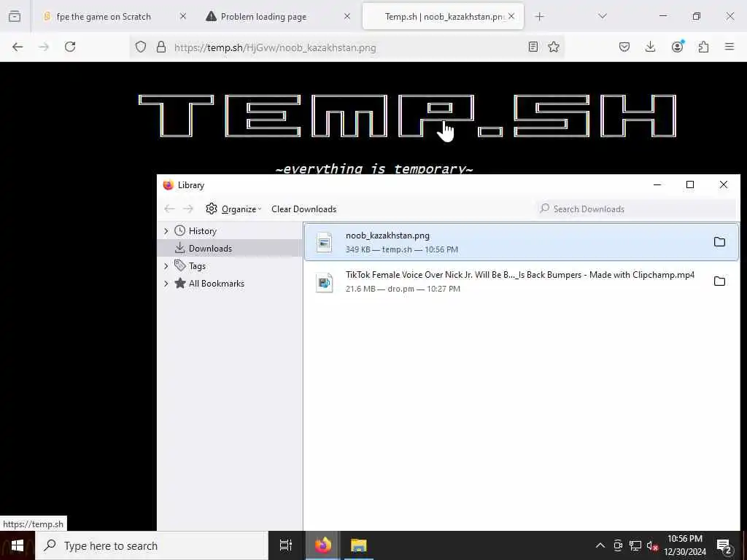Expand the All Bookmarks tree node
This screenshot has height=560, width=747.
click(x=166, y=284)
